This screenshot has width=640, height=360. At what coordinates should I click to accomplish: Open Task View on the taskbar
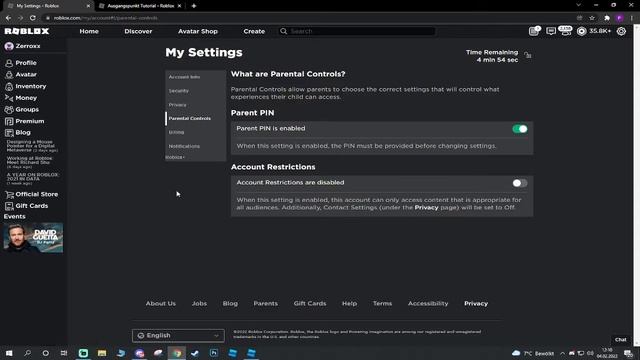64,353
